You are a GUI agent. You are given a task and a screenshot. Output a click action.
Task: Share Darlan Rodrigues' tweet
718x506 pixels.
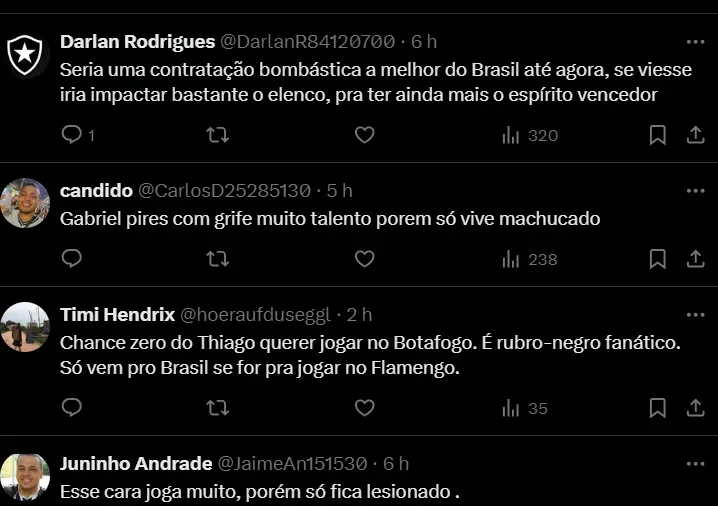point(696,135)
